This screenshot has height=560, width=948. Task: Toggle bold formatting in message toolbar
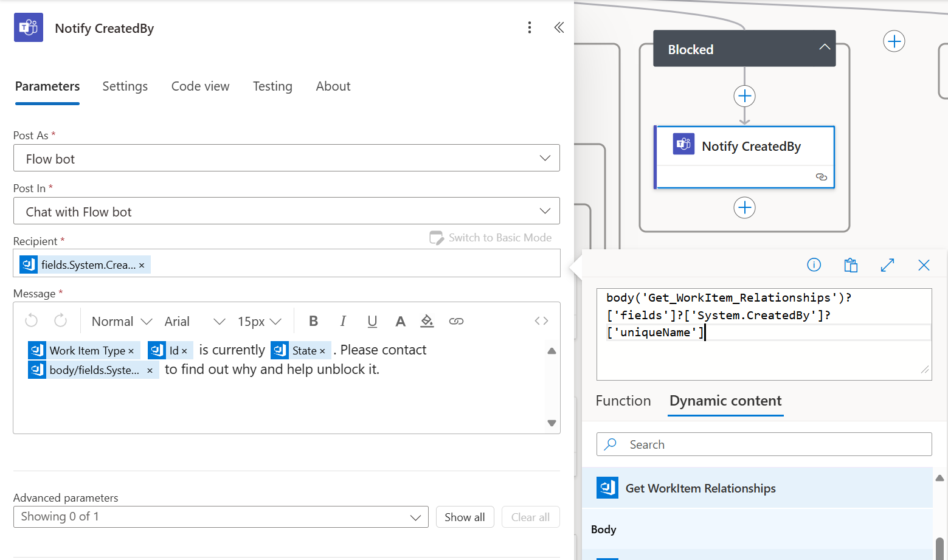[x=314, y=321]
